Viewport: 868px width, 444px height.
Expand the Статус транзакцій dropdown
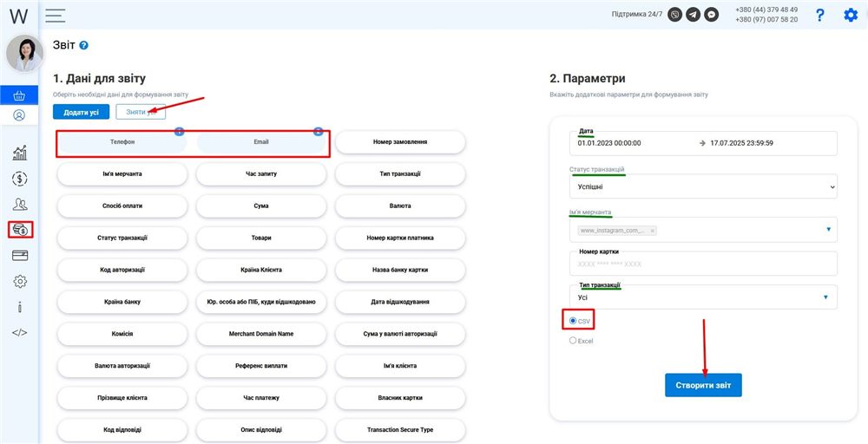click(x=703, y=187)
